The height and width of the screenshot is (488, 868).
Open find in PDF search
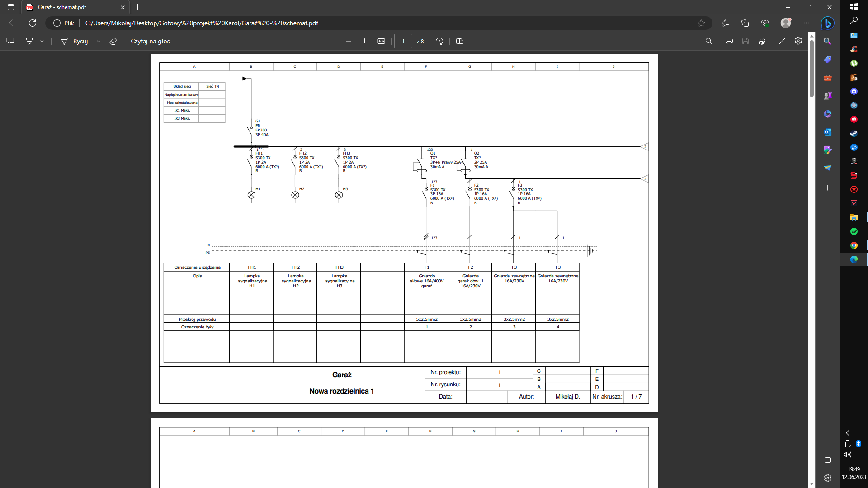pyautogui.click(x=708, y=41)
